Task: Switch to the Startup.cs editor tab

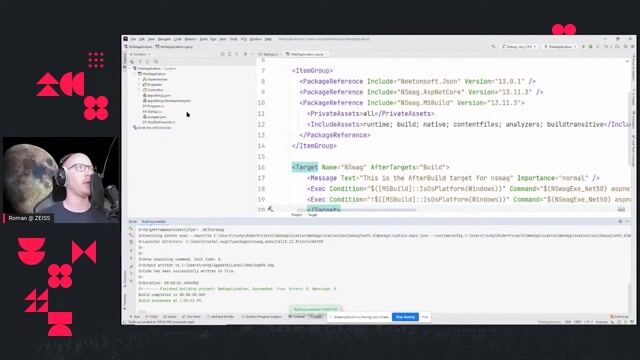Action: [x=268, y=54]
